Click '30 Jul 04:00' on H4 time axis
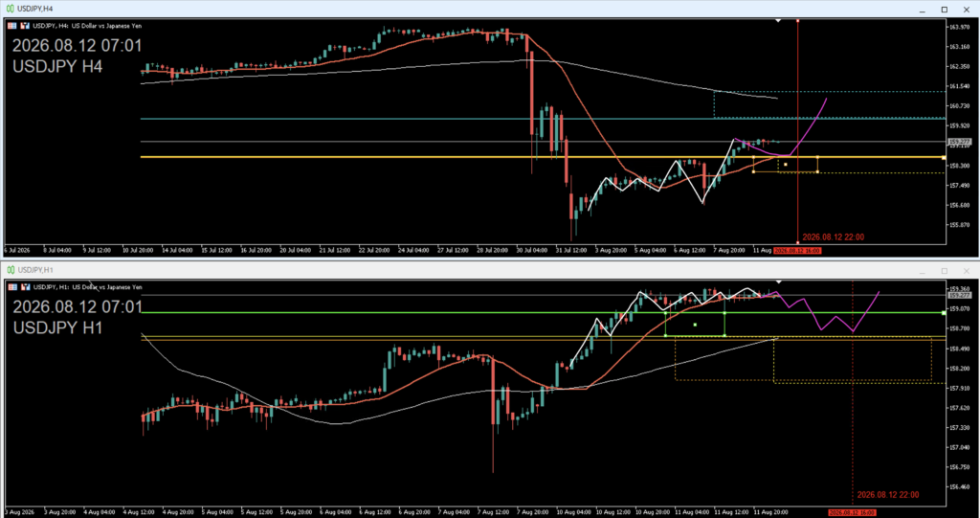The height and width of the screenshot is (518, 980). 533,250
